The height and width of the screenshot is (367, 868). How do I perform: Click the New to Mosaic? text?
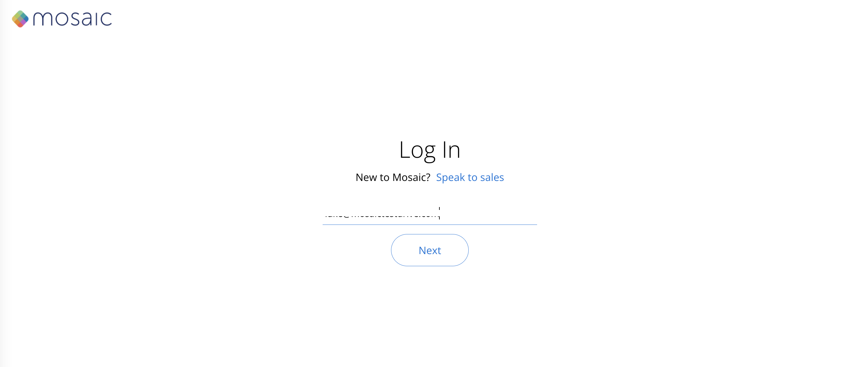click(393, 177)
